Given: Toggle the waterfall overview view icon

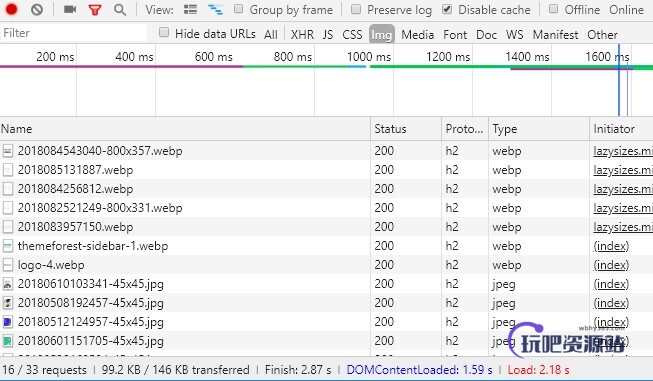Looking at the screenshot, I should (215, 10).
